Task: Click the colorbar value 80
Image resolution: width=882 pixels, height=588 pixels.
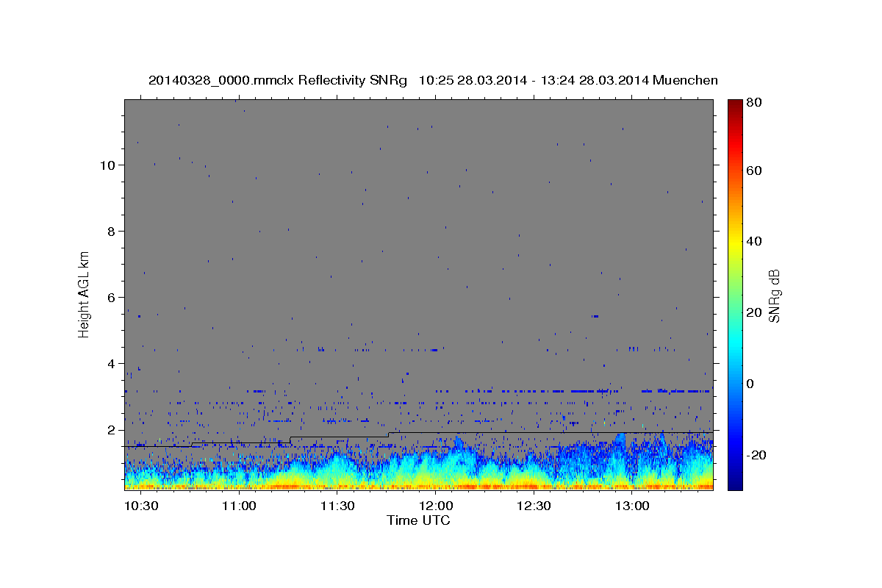Action: pos(756,103)
